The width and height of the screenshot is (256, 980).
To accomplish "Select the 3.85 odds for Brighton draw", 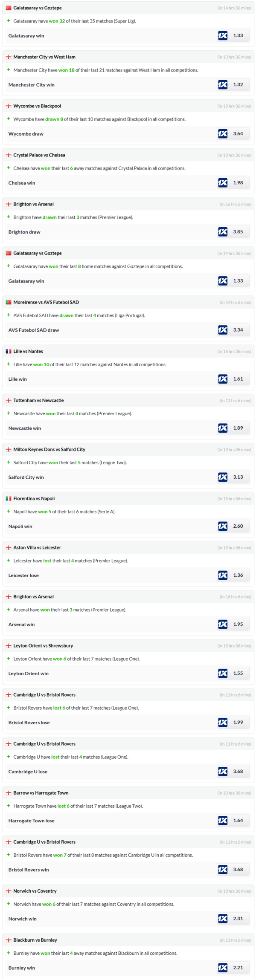I will click(x=238, y=232).
